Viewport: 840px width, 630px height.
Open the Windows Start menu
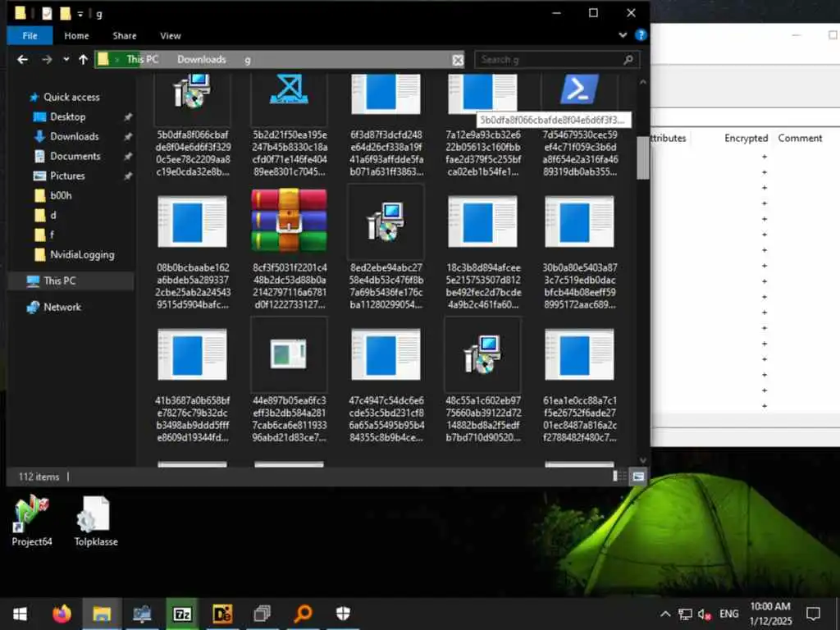tap(20, 614)
